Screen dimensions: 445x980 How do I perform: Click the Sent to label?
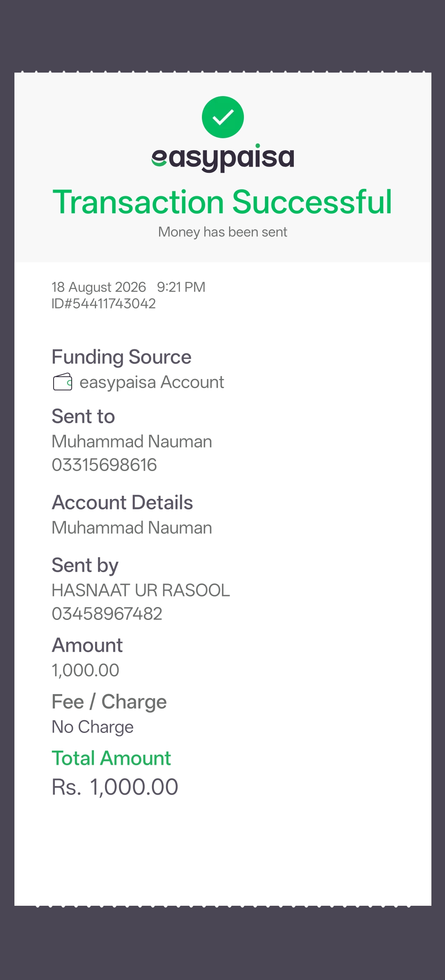pos(83,416)
